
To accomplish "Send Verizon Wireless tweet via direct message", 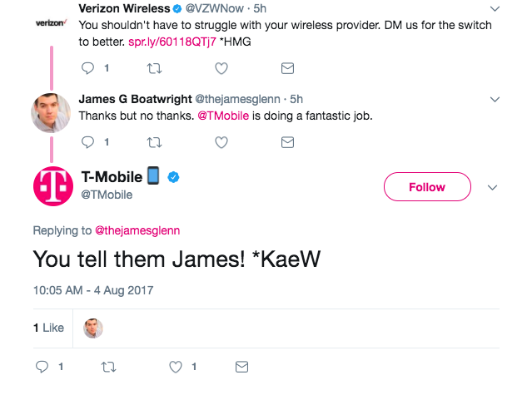I will [x=287, y=68].
